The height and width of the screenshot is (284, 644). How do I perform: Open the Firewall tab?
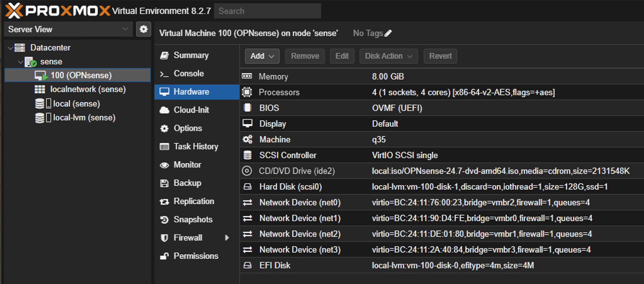pyautogui.click(x=197, y=238)
